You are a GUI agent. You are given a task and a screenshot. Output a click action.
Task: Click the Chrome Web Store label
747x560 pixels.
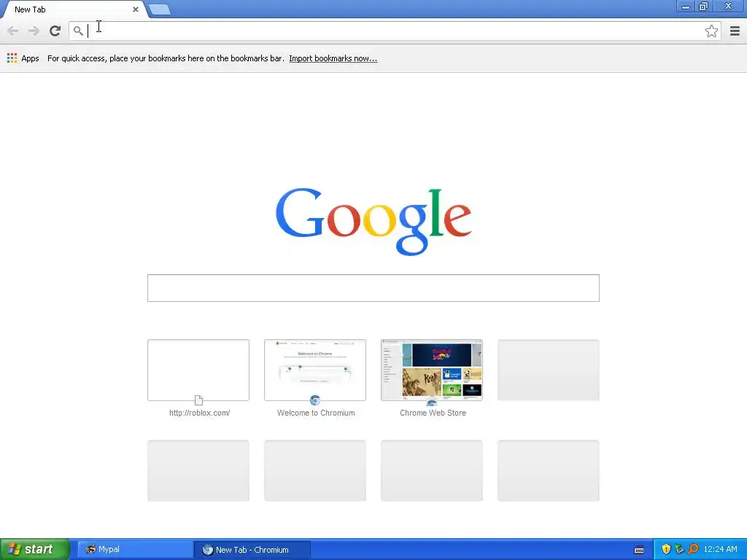click(433, 413)
